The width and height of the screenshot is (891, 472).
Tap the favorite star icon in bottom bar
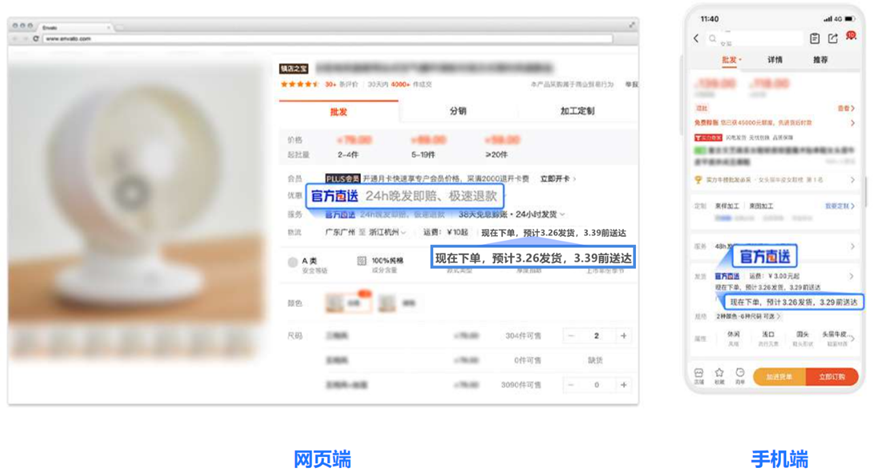tap(719, 374)
